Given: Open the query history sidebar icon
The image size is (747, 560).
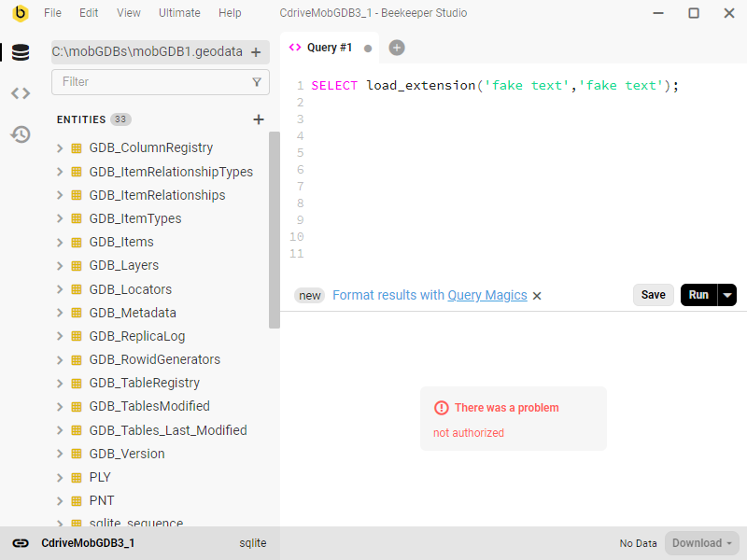Looking at the screenshot, I should pos(21,134).
